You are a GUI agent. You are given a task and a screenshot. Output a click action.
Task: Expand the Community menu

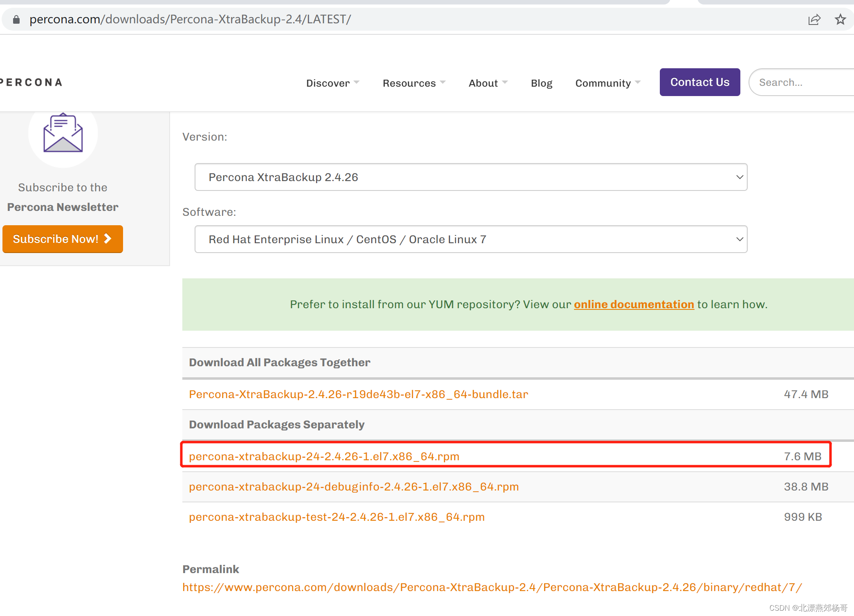point(608,83)
